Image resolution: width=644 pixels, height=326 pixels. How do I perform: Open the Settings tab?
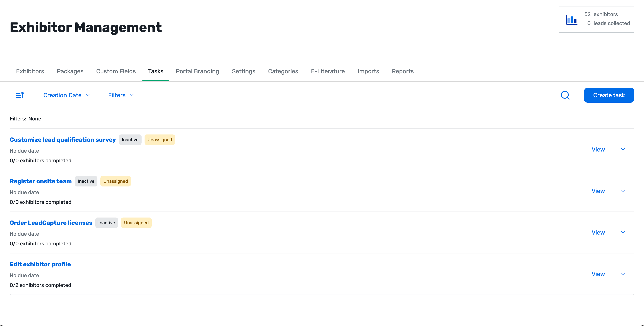[x=243, y=71]
